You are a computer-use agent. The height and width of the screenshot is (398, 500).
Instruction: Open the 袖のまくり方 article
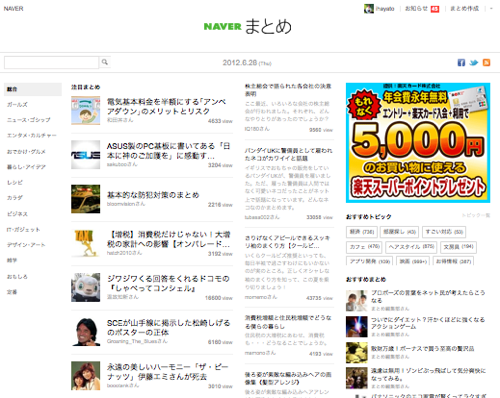pyautogui.click(x=288, y=242)
